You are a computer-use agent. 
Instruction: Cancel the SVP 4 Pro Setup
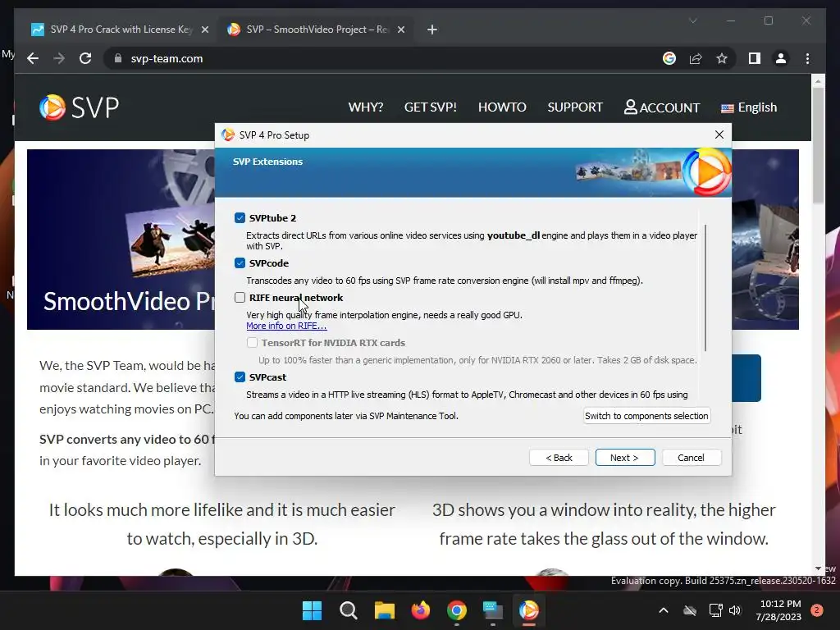pos(691,458)
